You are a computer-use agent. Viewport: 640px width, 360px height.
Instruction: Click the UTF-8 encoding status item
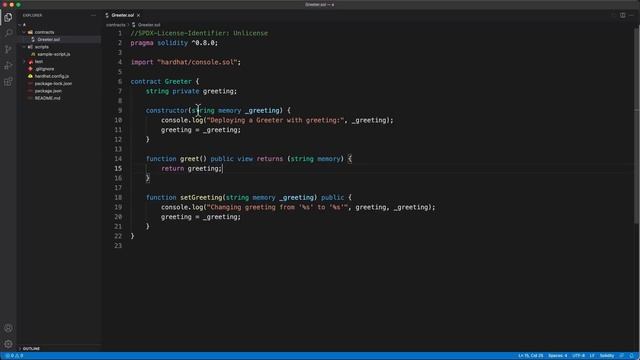[x=579, y=356]
